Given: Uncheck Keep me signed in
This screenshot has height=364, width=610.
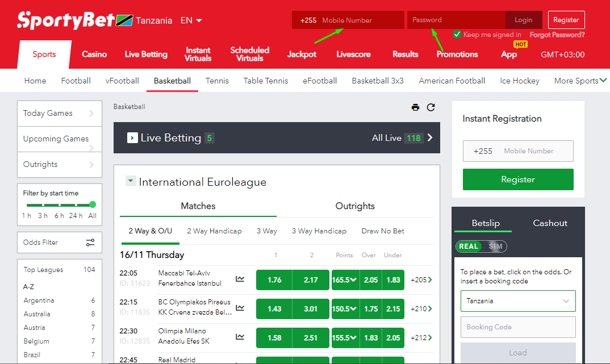Looking at the screenshot, I should tap(458, 34).
